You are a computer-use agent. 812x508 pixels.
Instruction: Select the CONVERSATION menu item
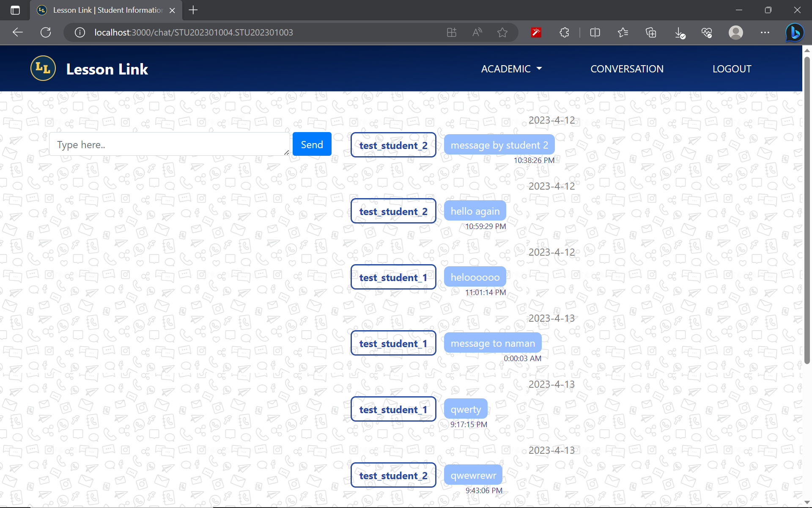(627, 69)
